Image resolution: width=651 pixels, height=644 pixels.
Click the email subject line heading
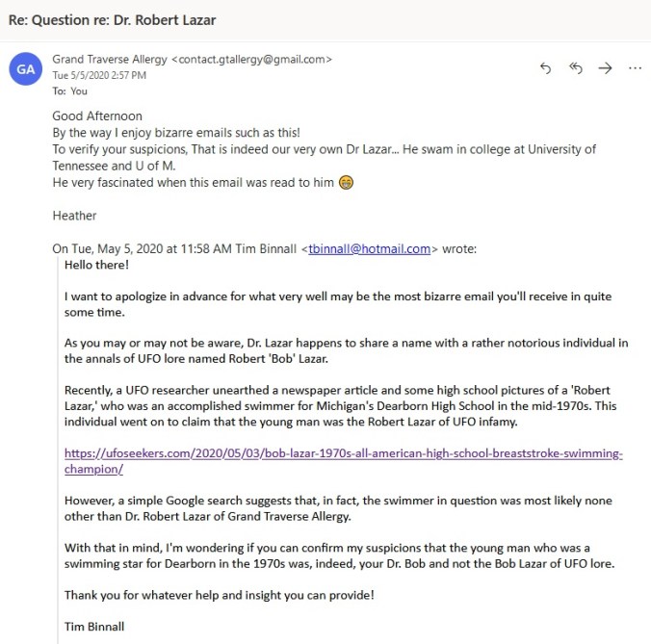tap(112, 20)
